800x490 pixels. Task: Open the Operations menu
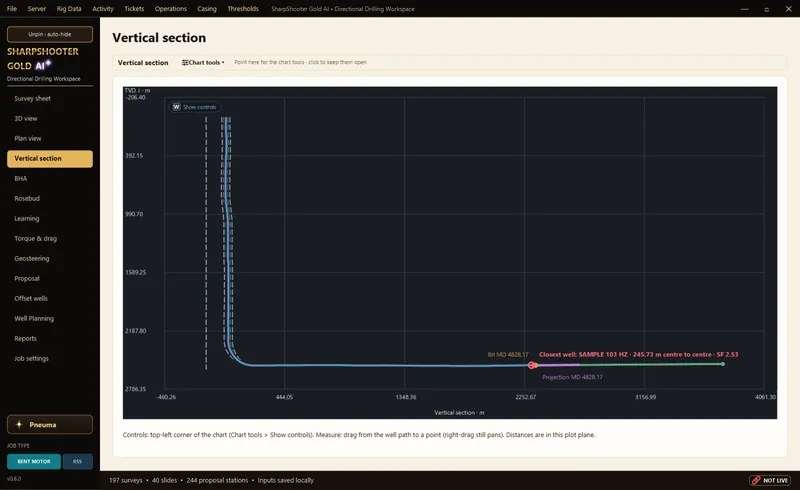(x=171, y=9)
